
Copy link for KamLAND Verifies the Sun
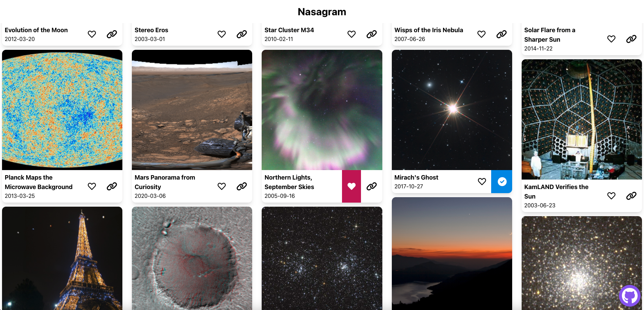(x=631, y=196)
